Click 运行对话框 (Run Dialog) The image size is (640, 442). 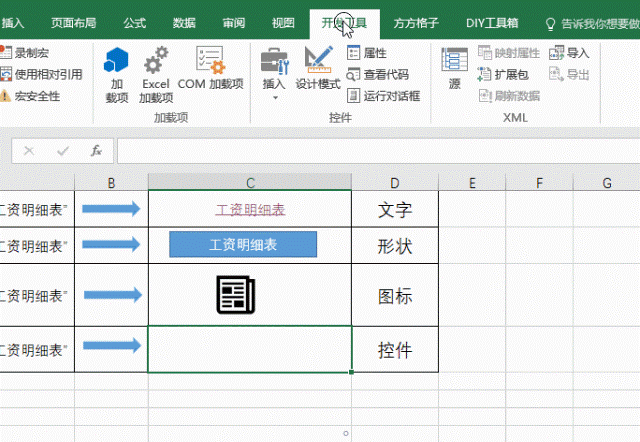point(383,96)
